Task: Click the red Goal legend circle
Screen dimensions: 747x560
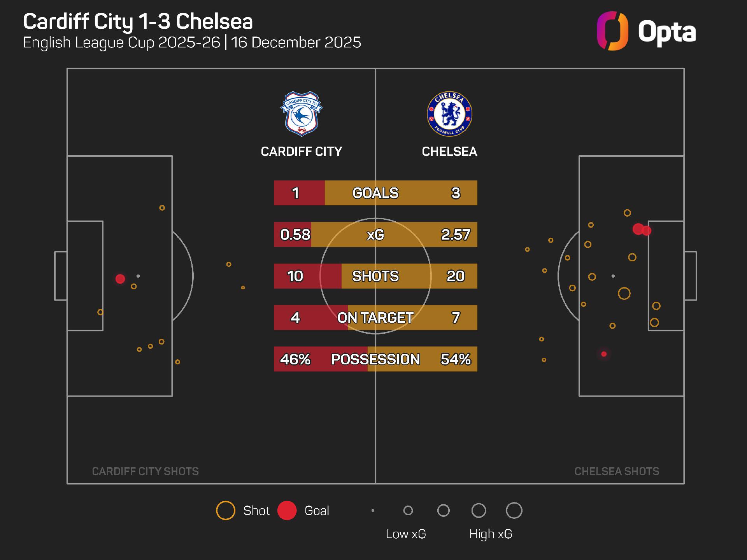Action: (287, 511)
